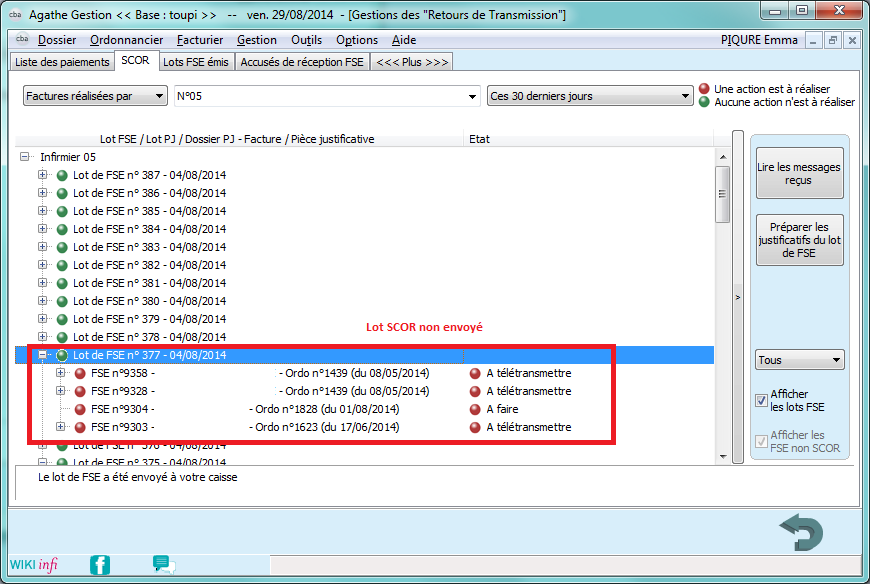This screenshot has width=870, height=584.
Task: Expand FSE n°9358 row
Action: tap(60, 373)
